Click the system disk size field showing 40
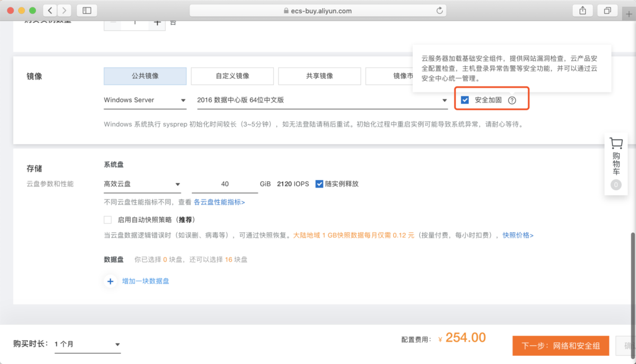 pos(224,184)
